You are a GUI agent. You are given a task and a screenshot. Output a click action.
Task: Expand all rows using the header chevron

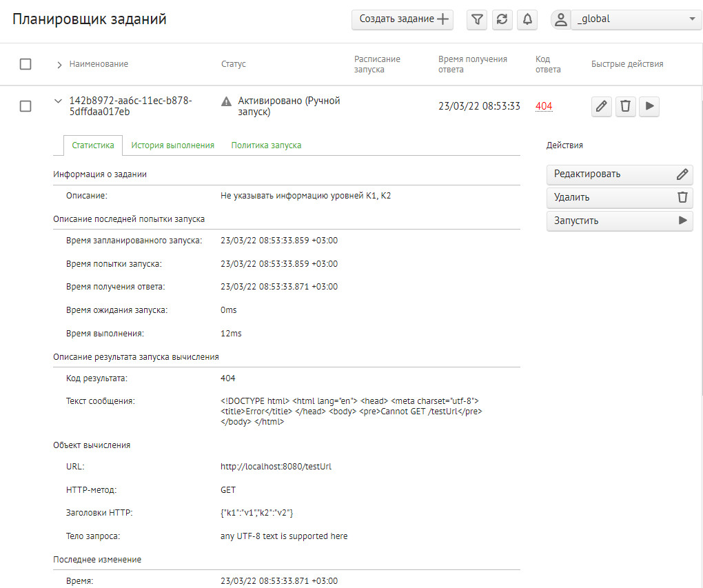coord(59,65)
